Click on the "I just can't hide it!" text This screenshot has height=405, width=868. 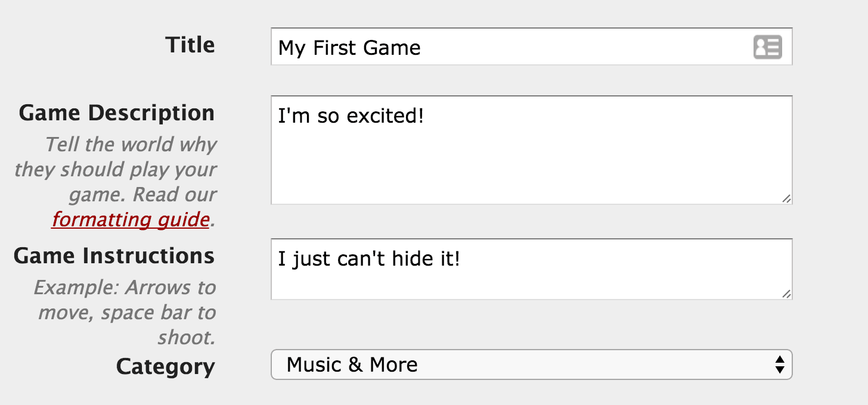368,259
